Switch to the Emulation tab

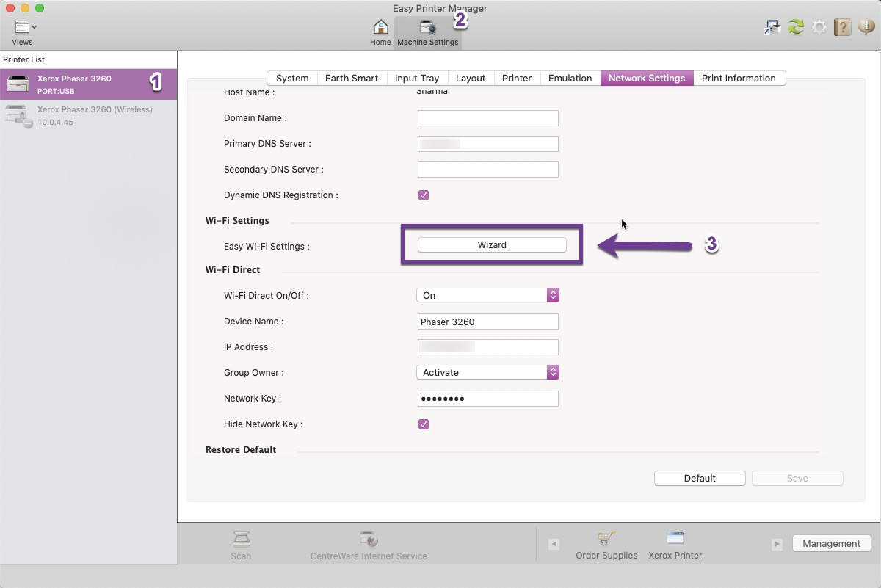[x=570, y=78]
